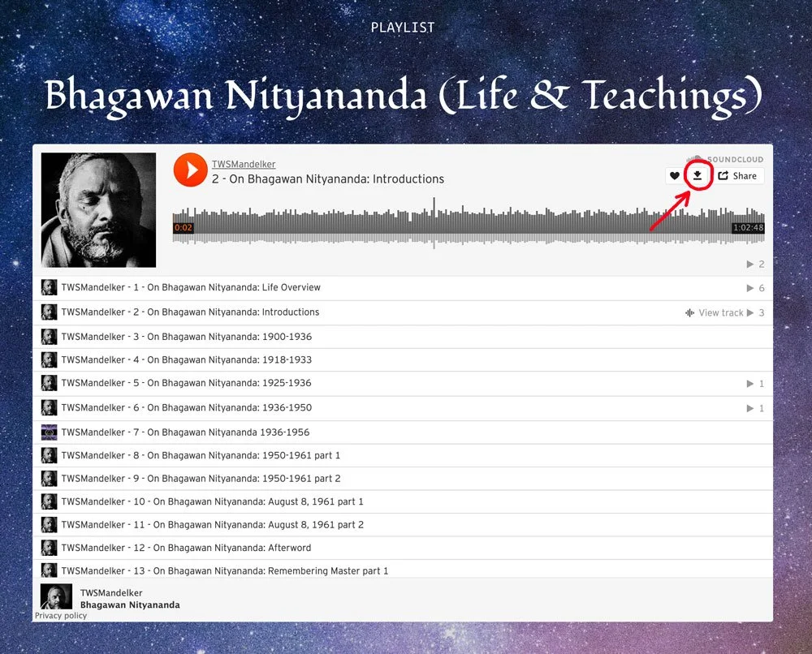Select track 12 Afterword
The height and width of the screenshot is (654, 812).
403,548
